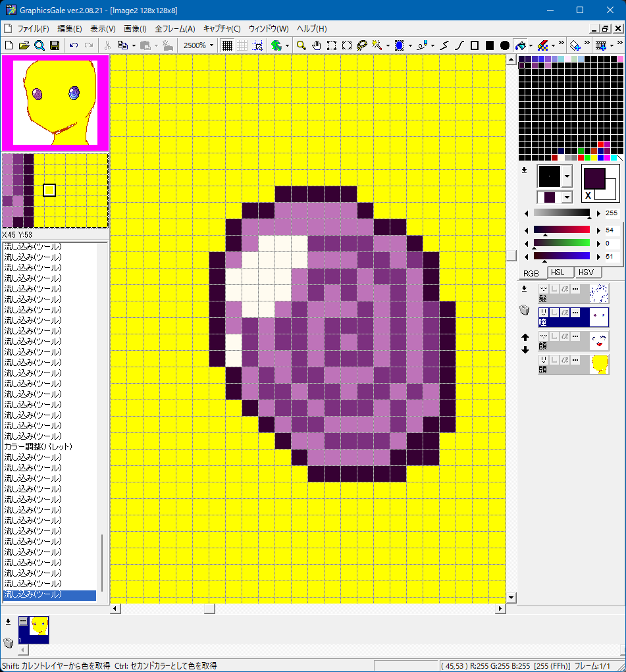This screenshot has height=672, width=626.
Task: Toggle the pixel grid display icon
Action: (x=227, y=45)
